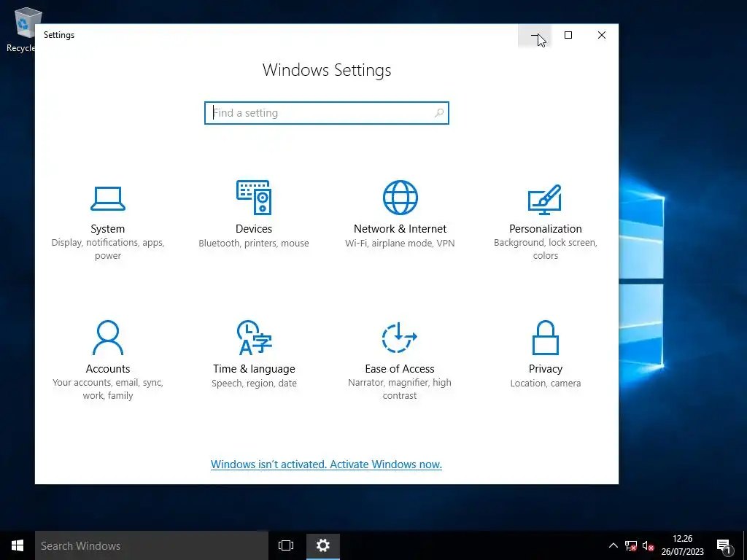Click the Time & language label
This screenshot has height=560, width=747.
coord(254,368)
